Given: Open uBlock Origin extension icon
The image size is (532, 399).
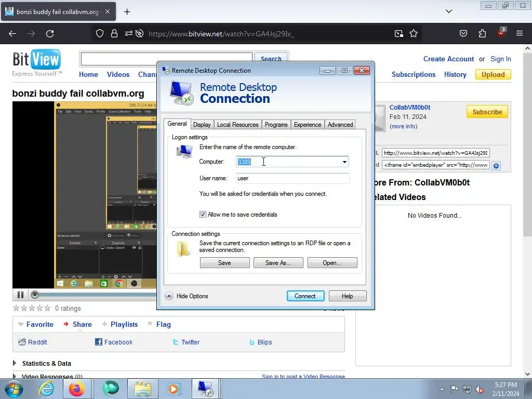Looking at the screenshot, I should [501, 33].
